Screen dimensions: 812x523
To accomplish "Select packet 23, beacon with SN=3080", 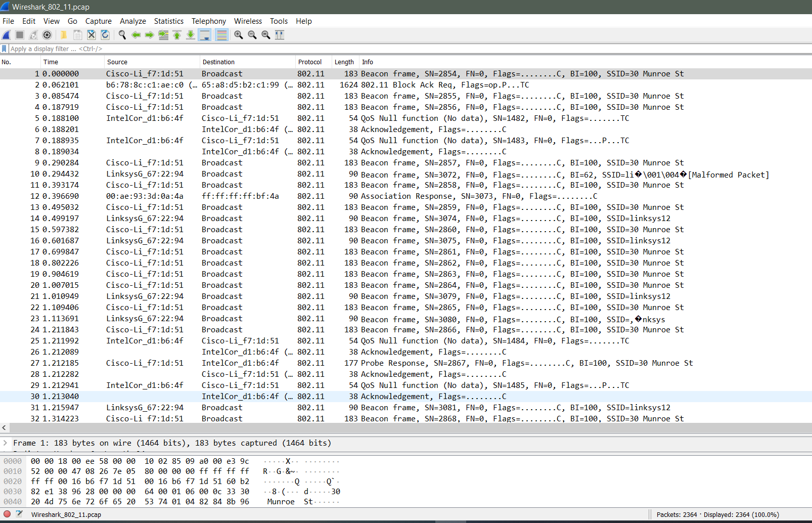I will pyautogui.click(x=406, y=319).
